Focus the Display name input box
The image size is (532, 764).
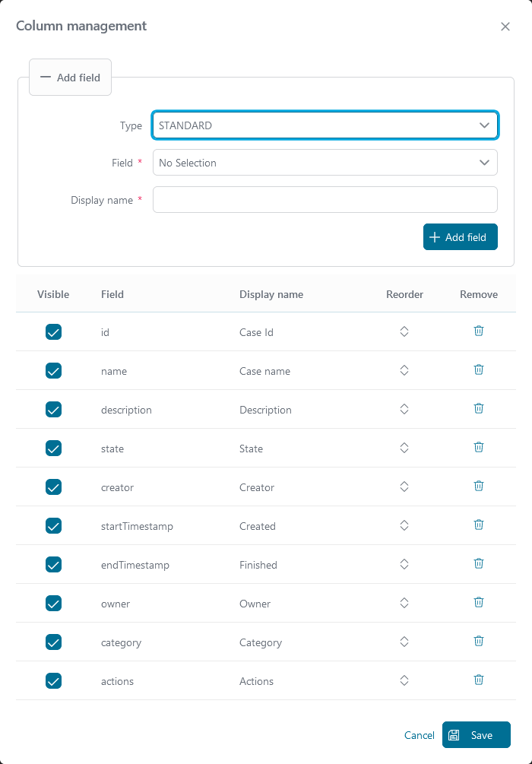325,200
